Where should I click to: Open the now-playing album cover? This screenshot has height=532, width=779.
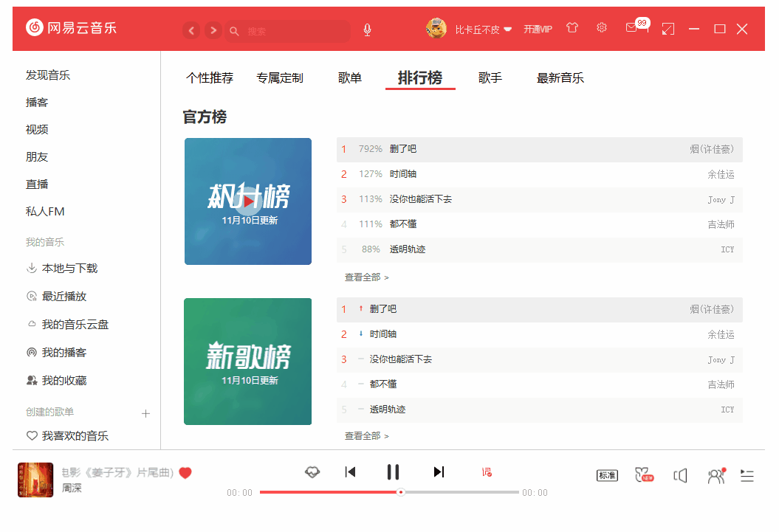point(35,480)
